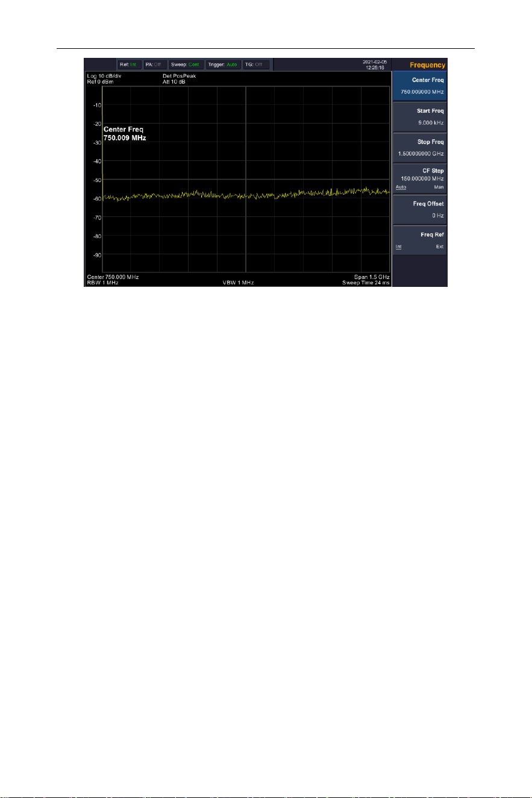Click the 'Ref 0 dBm' label
This screenshot has height=798, width=532.
pos(101,81)
